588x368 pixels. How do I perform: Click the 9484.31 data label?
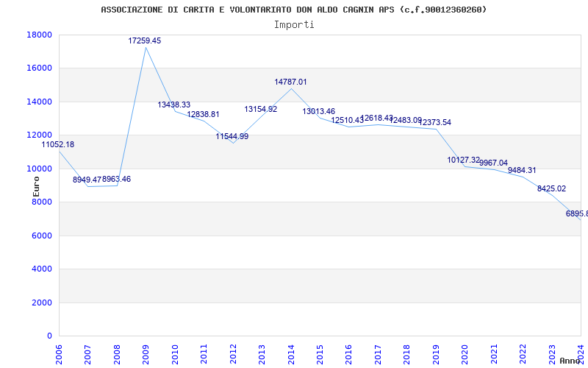522,171
